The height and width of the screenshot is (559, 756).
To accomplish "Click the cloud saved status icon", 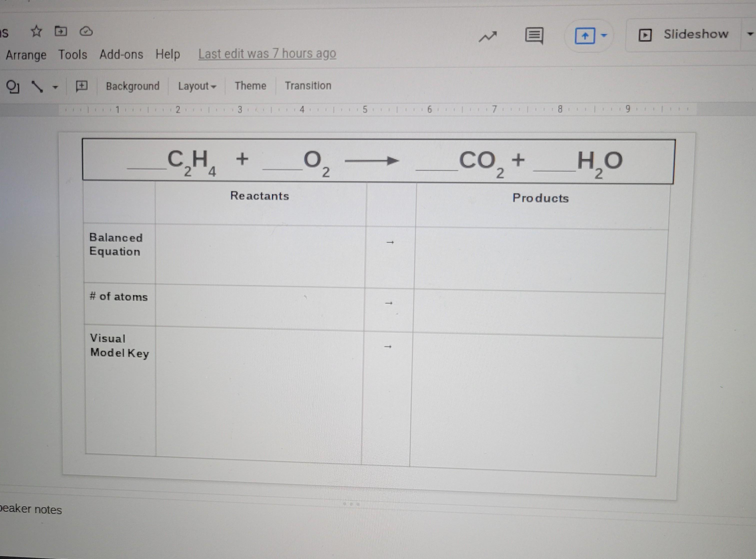I will [x=86, y=32].
